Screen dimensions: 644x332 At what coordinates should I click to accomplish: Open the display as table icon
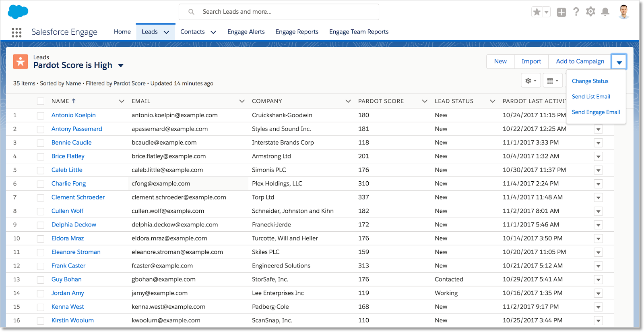point(553,81)
